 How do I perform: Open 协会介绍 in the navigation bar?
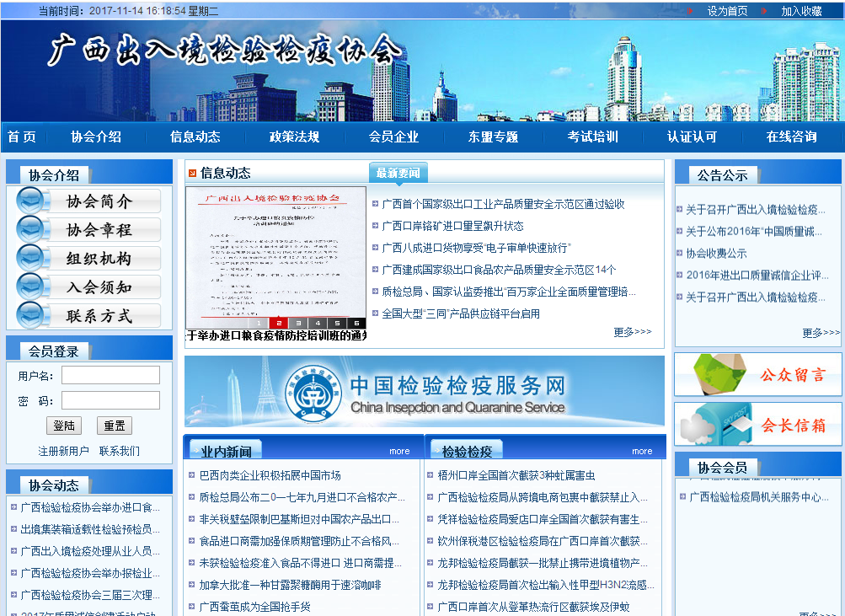(x=96, y=137)
